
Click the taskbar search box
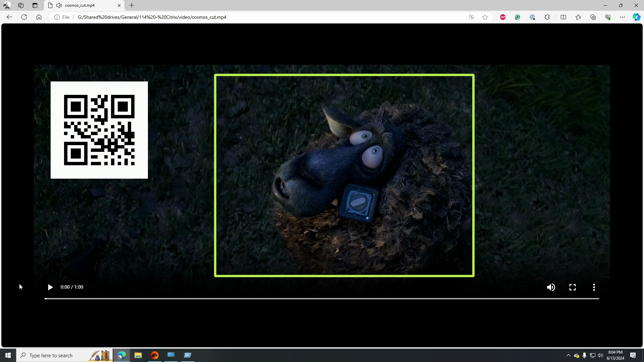coord(64,355)
